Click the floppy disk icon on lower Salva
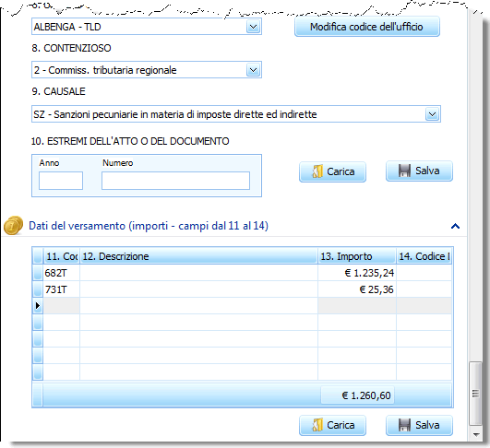The height and width of the screenshot is (448, 490). pyautogui.click(x=404, y=425)
